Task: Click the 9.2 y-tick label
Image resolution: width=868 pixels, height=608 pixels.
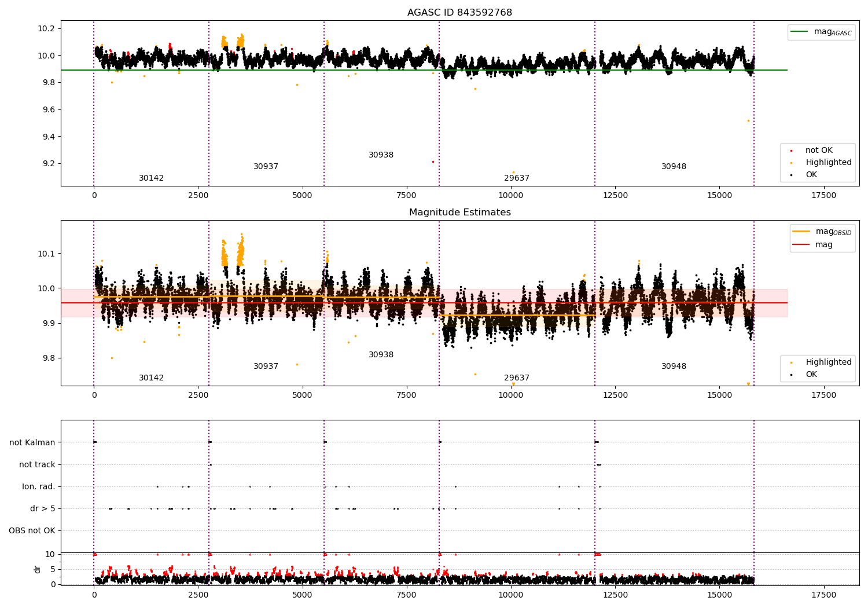Action: (x=49, y=163)
